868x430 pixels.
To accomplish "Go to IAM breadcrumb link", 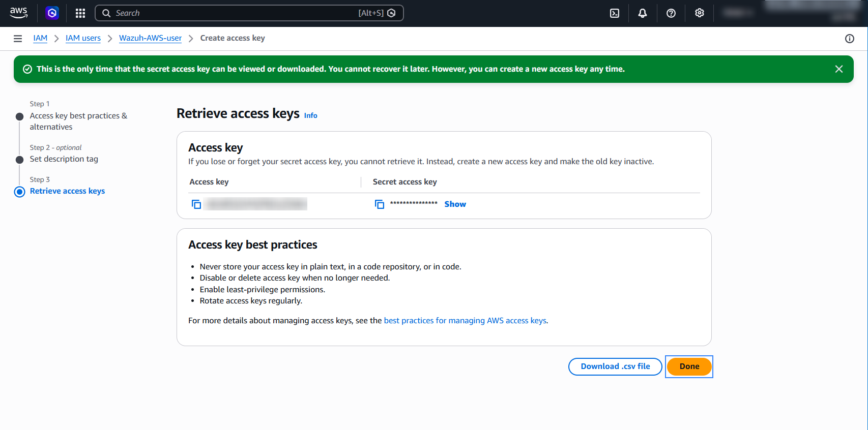I will 40,38.
